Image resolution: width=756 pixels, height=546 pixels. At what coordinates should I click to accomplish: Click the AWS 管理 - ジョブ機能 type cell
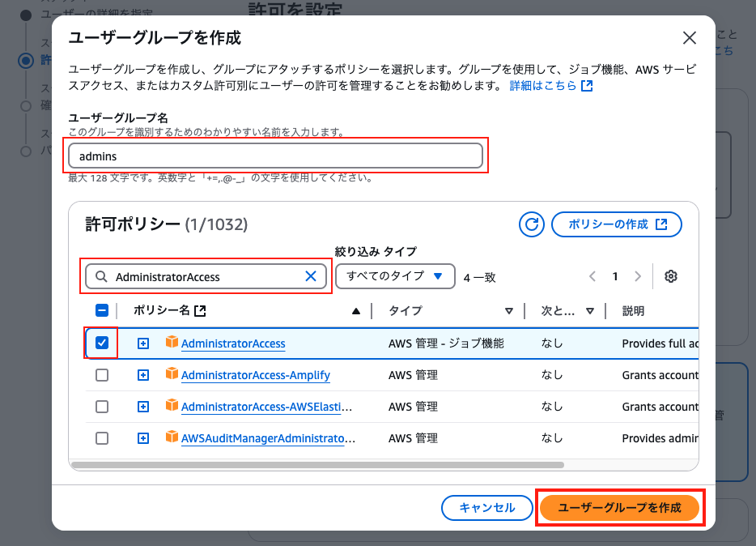(446, 343)
